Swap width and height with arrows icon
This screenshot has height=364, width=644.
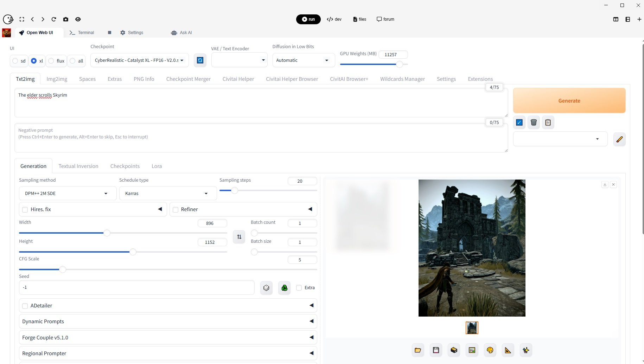tap(239, 237)
